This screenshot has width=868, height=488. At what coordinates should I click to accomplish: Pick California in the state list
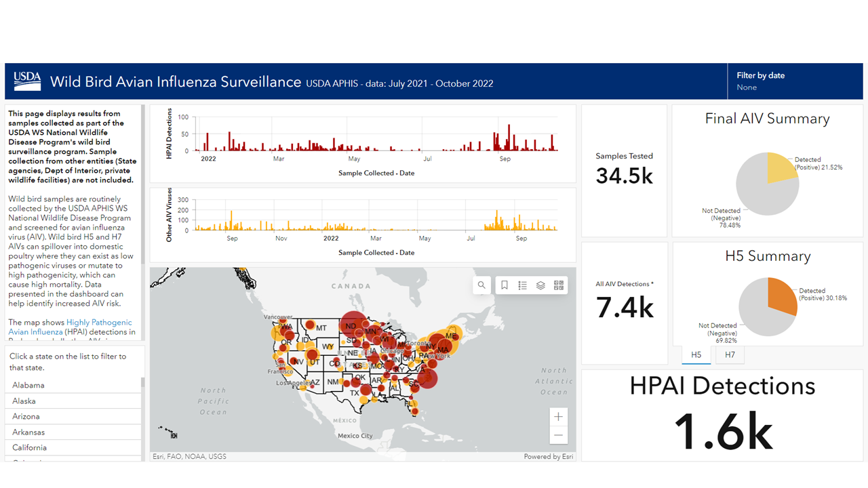click(29, 447)
